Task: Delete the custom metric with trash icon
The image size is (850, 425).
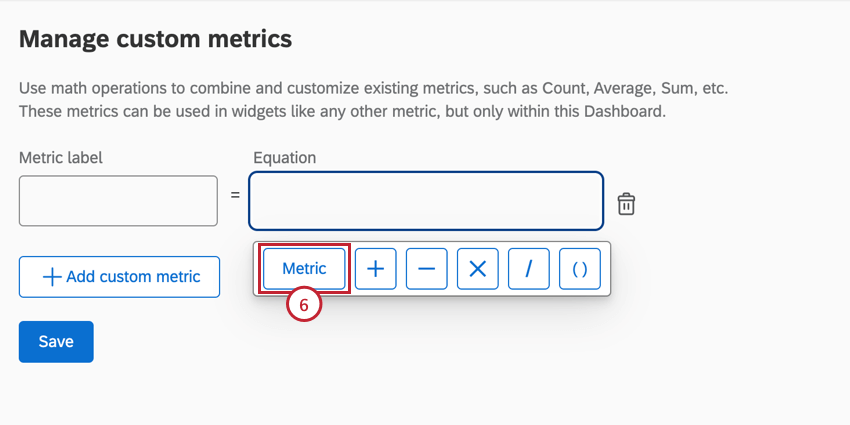Action: click(x=626, y=203)
